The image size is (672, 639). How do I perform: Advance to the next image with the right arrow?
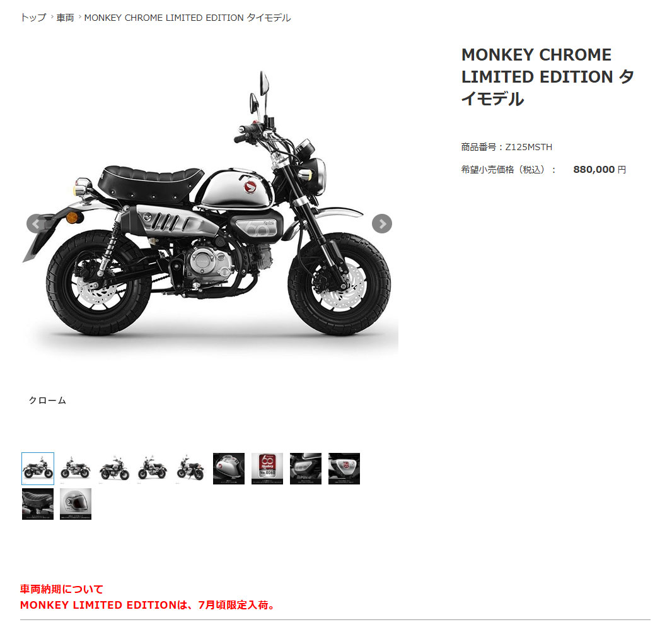(382, 223)
